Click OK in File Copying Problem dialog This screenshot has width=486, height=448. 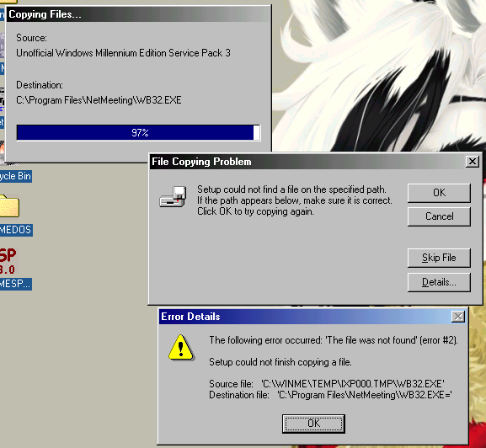439,193
